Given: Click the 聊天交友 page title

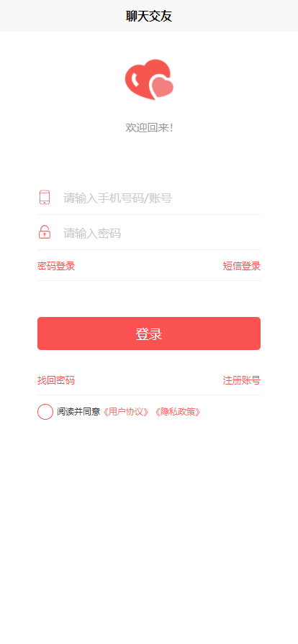Looking at the screenshot, I should pyautogui.click(x=149, y=16).
